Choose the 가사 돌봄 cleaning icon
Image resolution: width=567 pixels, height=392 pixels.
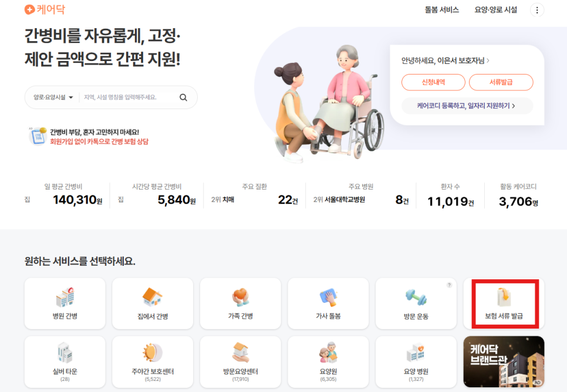[x=328, y=298]
